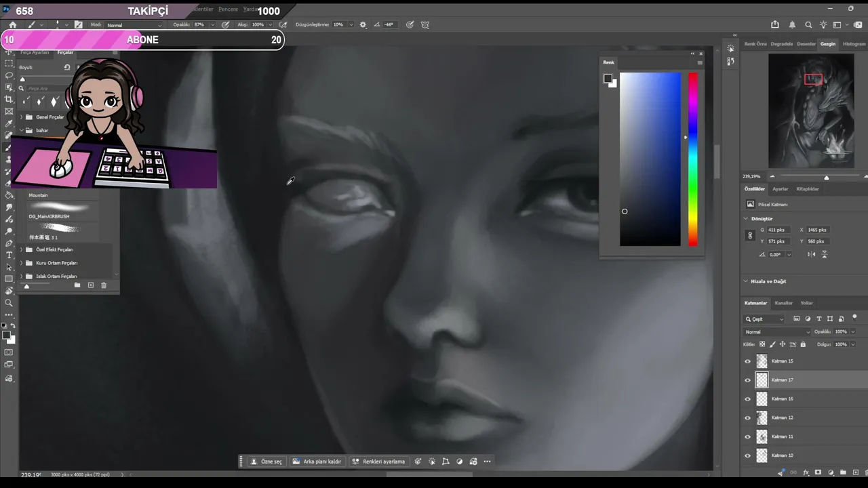Select the Type tool

9,255
